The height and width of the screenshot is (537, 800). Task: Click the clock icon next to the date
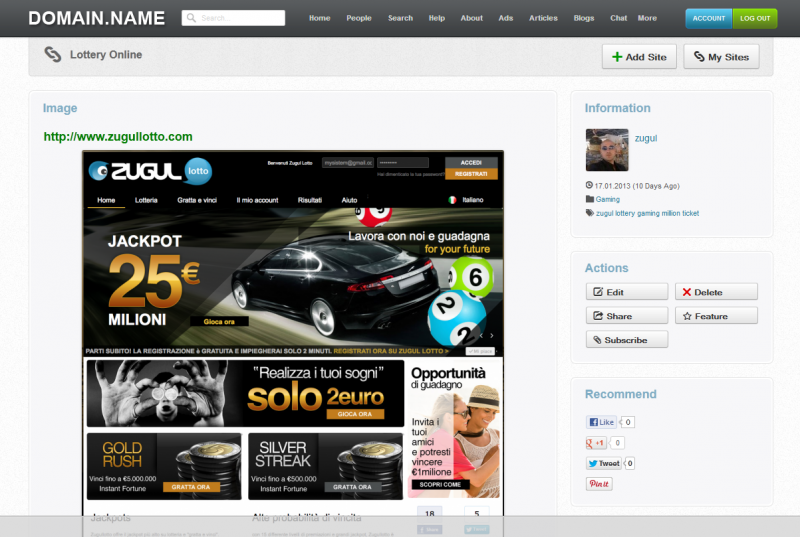click(589, 185)
